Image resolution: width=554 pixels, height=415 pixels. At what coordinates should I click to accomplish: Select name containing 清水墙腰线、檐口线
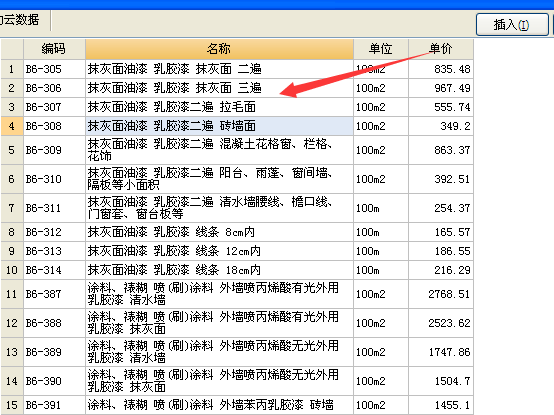[x=219, y=208]
